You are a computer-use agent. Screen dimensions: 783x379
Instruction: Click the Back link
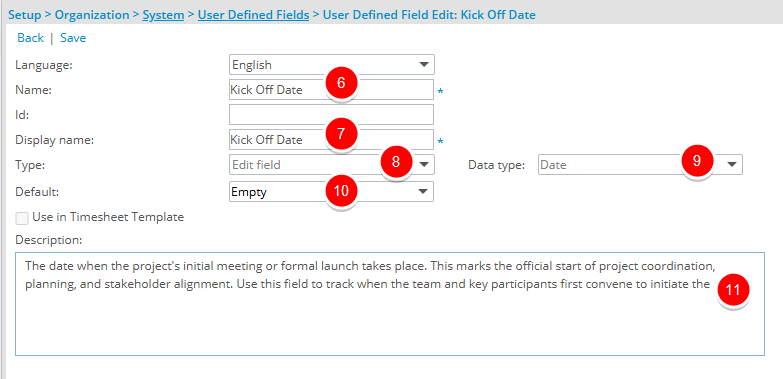[30, 38]
